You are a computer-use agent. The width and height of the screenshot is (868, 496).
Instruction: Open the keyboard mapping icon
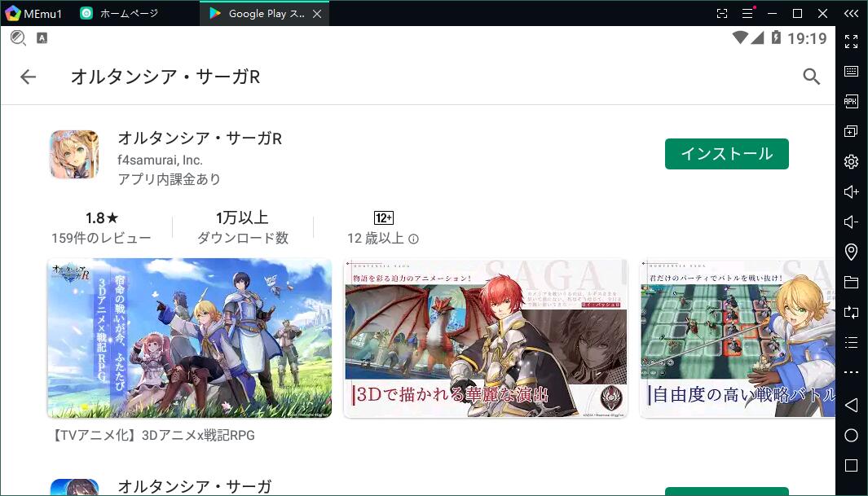(x=851, y=72)
